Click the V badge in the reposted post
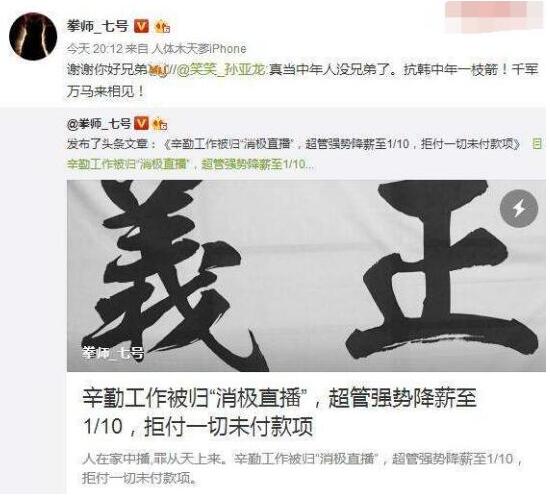Viewport: 550px width, 499px height. coord(142,123)
